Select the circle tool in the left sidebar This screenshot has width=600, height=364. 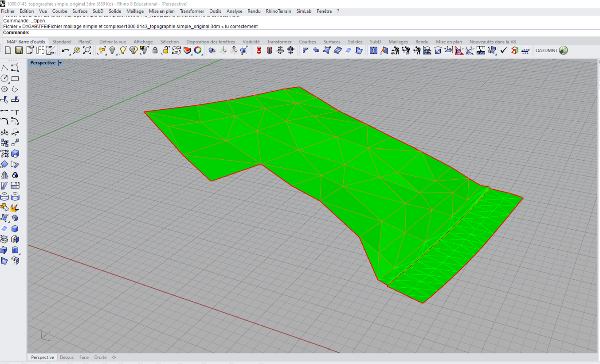[5, 78]
